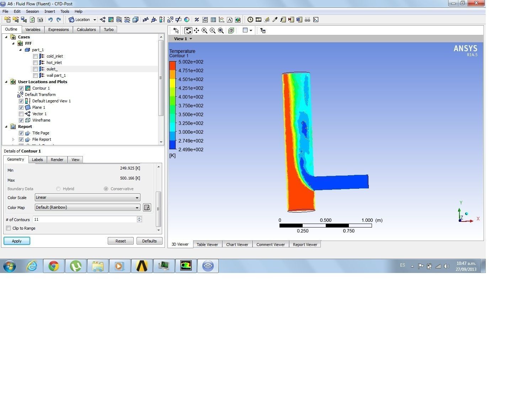The width and height of the screenshot is (532, 396).
Task: Insert a Legend from the toolbar
Action: 162,20
